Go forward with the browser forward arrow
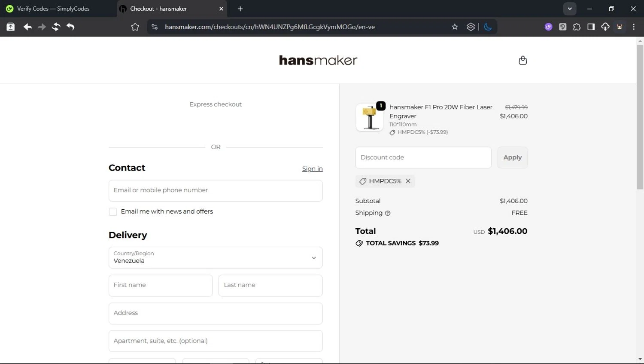 pyautogui.click(x=42, y=27)
